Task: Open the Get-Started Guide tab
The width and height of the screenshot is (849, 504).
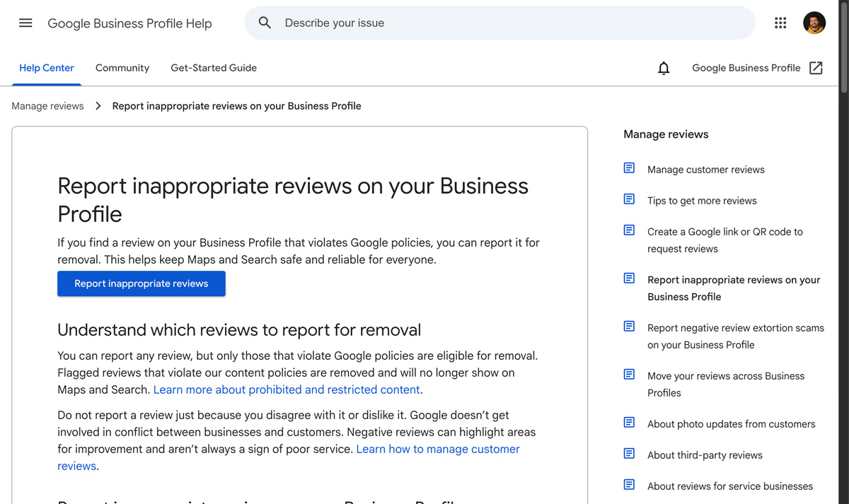Action: coord(214,68)
